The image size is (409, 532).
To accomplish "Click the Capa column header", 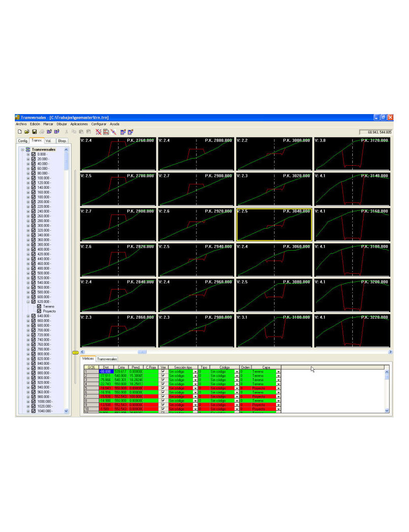I will [x=266, y=367].
